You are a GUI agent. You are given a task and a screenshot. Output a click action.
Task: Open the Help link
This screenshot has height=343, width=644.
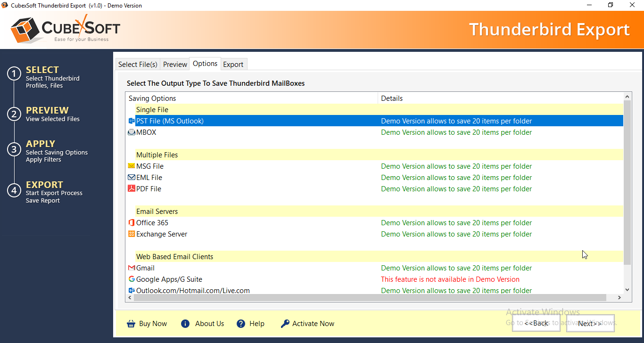256,324
